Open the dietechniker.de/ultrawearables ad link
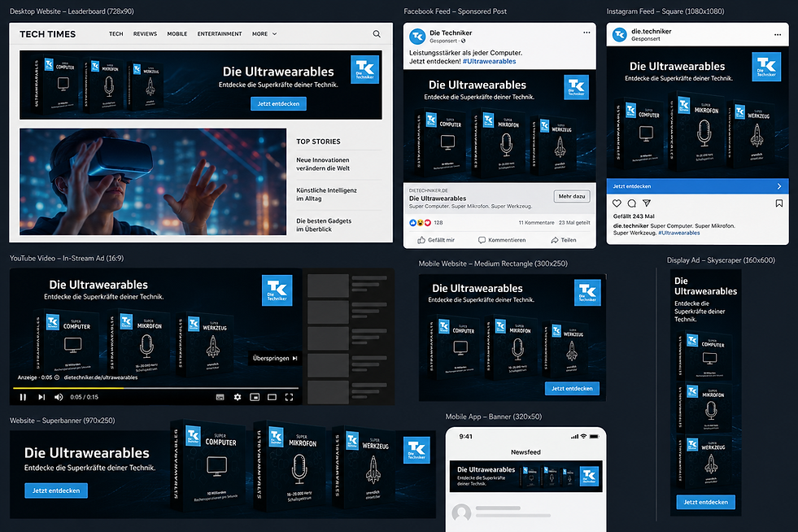The height and width of the screenshot is (532, 798). click(x=101, y=377)
